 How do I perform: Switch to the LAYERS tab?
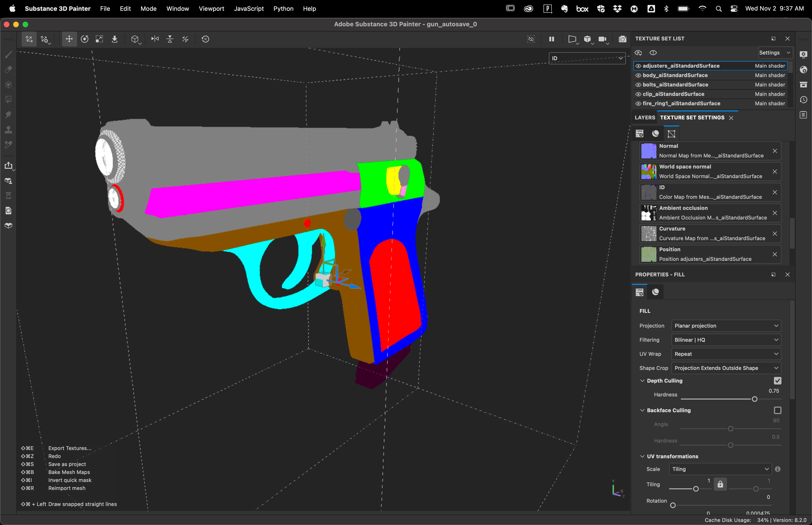pos(645,118)
